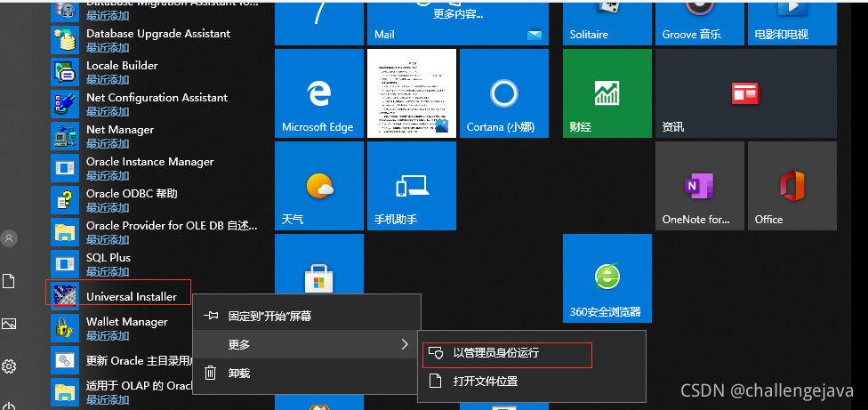Open the OneNote tile
Screen dimensions: 868x410
[x=700, y=185]
